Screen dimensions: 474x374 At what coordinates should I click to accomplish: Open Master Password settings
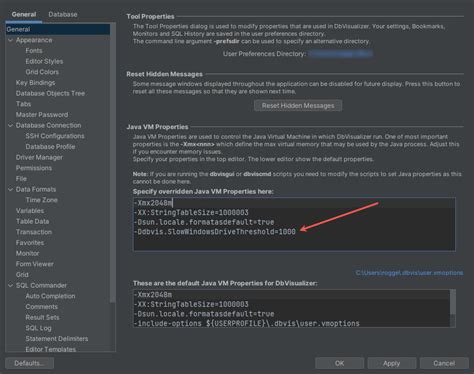click(42, 115)
